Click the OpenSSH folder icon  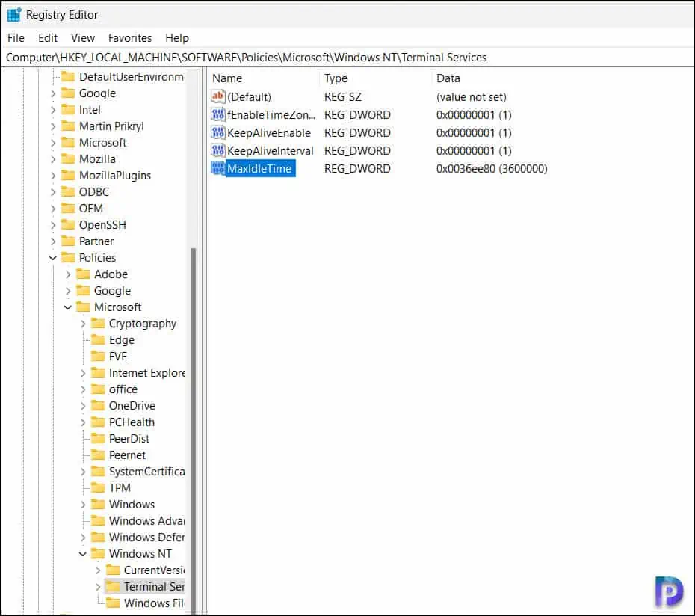click(x=68, y=224)
